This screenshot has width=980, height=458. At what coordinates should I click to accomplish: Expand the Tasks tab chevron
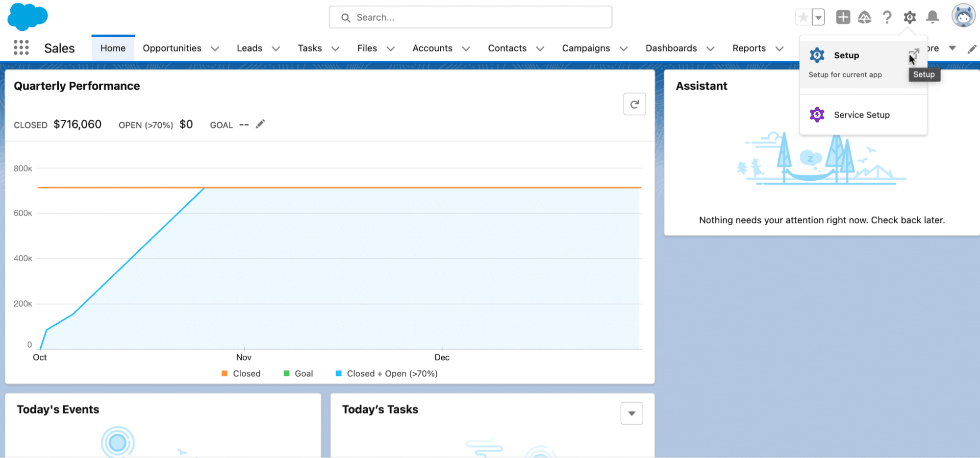tap(335, 48)
